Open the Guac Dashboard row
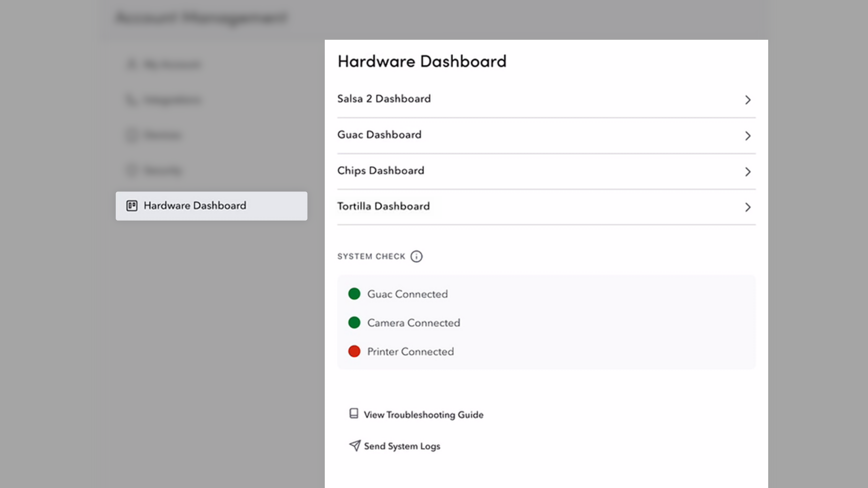 (x=546, y=135)
